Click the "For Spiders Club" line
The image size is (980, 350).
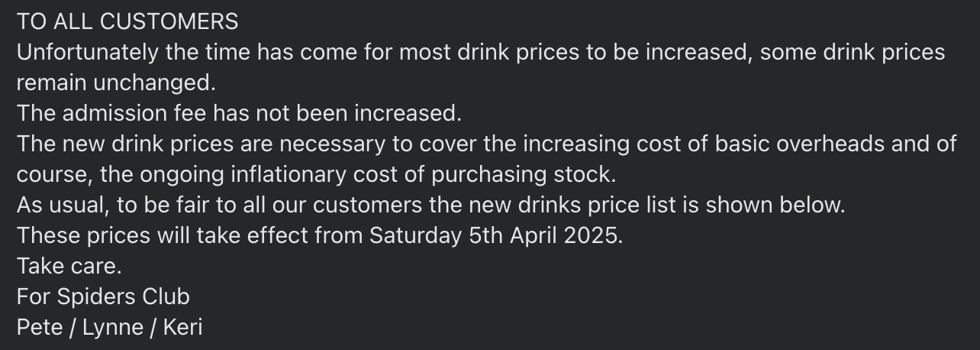(x=103, y=297)
